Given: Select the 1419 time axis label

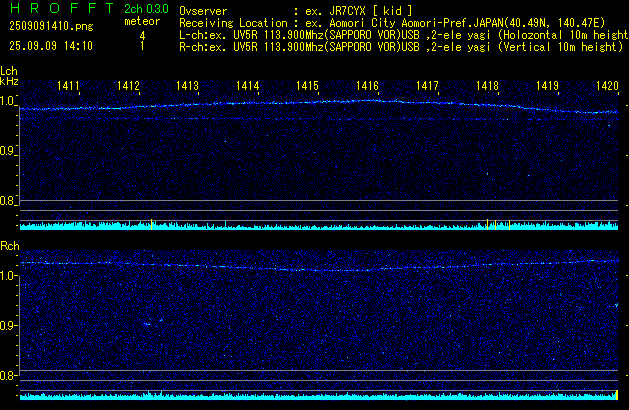Looking at the screenshot, I should 548,86.
